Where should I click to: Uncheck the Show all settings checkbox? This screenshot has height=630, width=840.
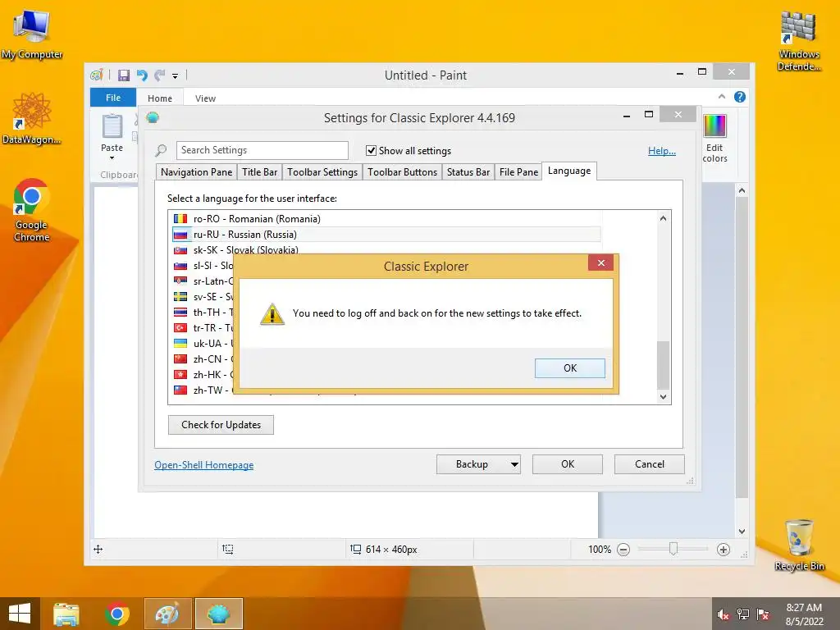(x=371, y=151)
